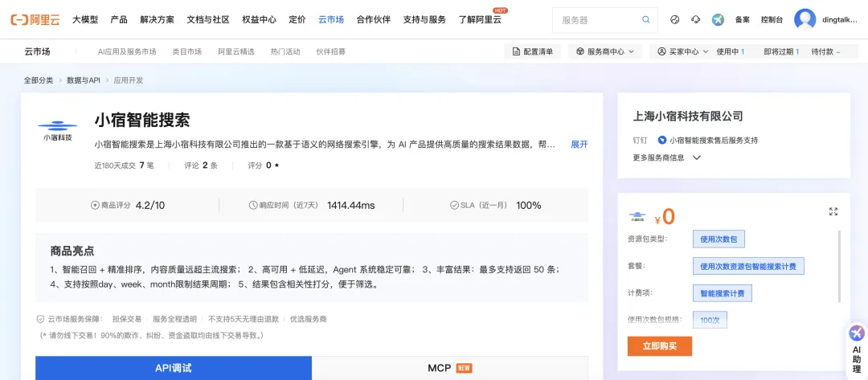The height and width of the screenshot is (380, 868).
Task: Click the dingtalk... username
Action: tap(841, 20)
